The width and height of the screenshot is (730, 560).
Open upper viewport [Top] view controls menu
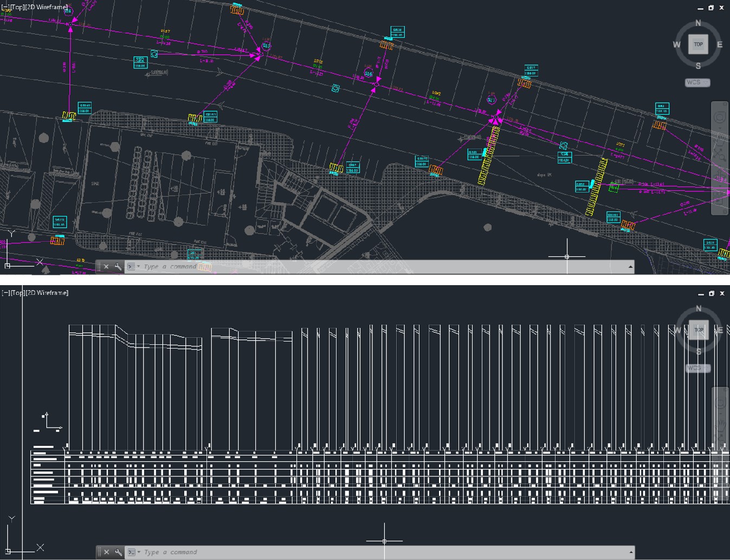(x=17, y=7)
